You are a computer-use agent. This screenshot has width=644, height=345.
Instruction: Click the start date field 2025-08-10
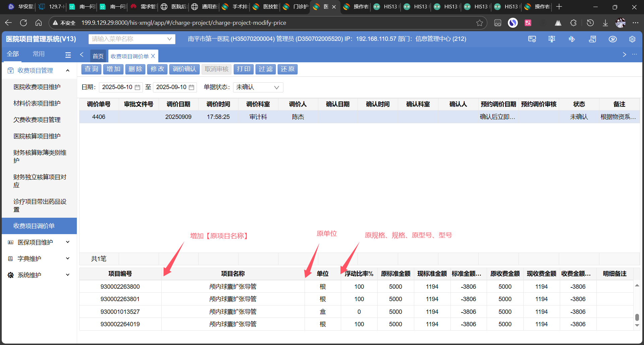pos(121,87)
